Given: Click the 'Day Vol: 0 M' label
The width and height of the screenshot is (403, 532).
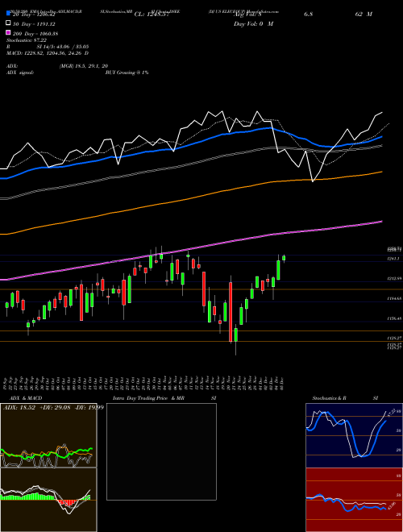Looking at the screenshot, I should point(254,23).
